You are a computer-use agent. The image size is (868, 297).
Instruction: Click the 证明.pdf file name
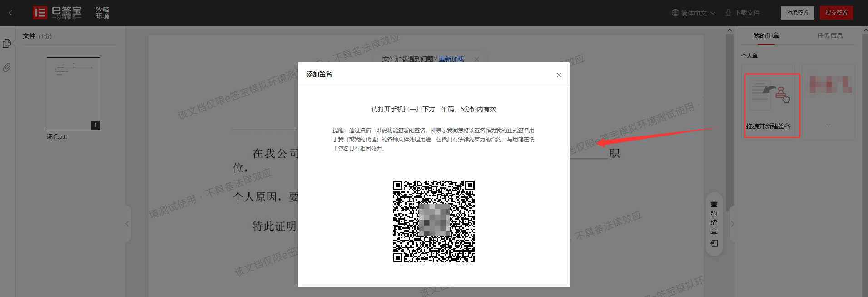coord(57,136)
